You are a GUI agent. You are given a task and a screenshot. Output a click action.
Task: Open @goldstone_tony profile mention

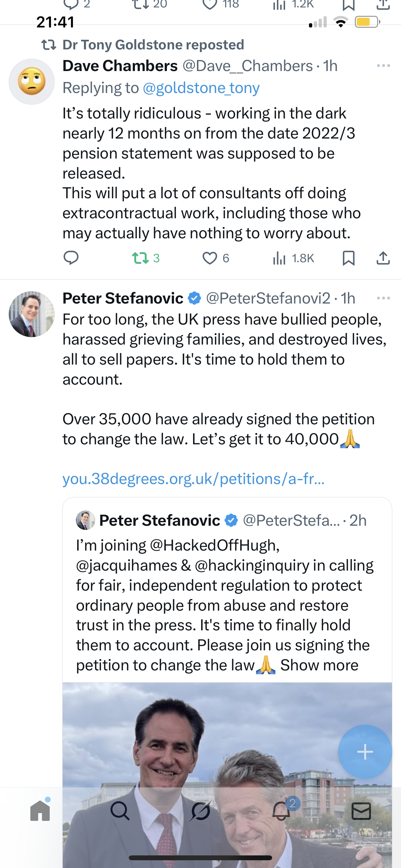click(201, 88)
